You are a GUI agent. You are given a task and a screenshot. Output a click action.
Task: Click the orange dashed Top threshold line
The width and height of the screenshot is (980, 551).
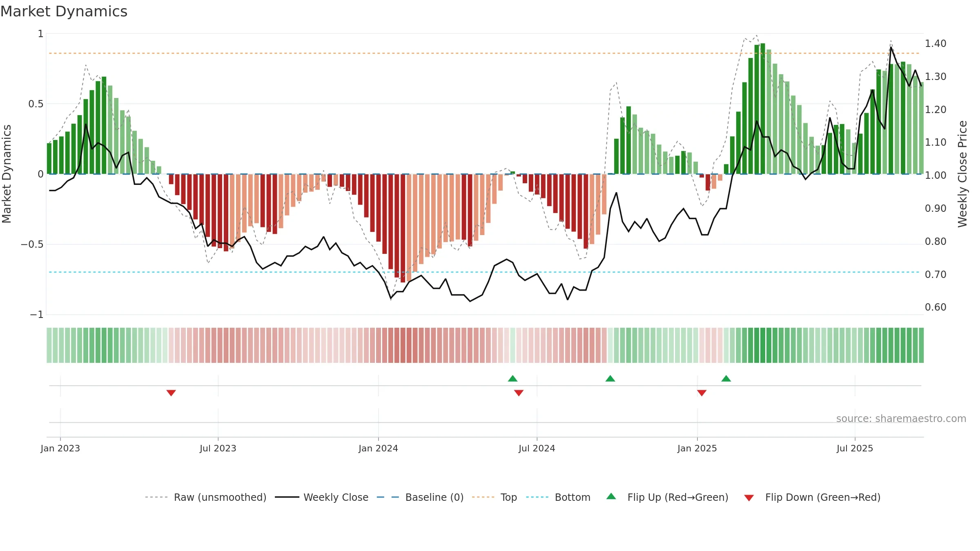pyautogui.click(x=484, y=53)
